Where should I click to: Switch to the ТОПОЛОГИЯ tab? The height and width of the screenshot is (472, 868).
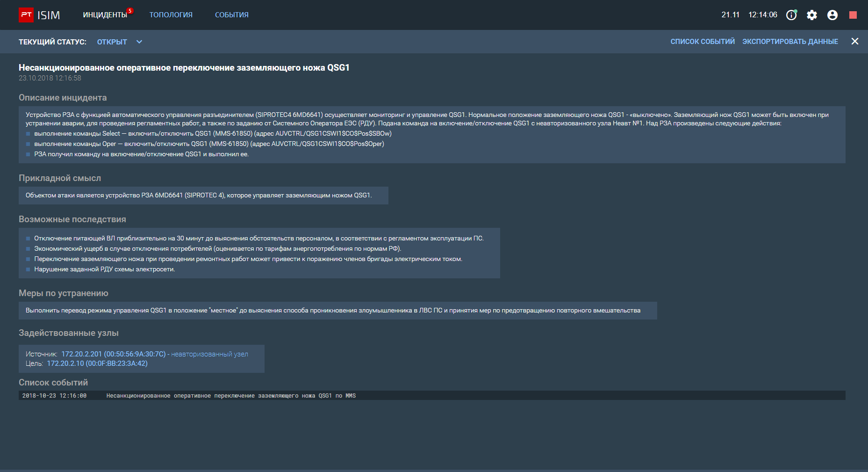[x=171, y=15]
